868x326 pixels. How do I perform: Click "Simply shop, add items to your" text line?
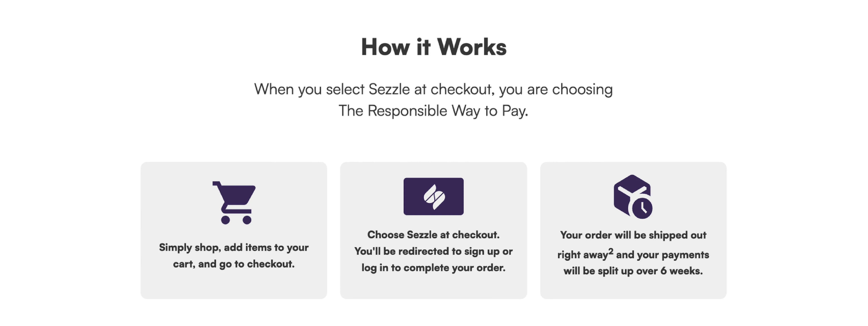tap(234, 247)
